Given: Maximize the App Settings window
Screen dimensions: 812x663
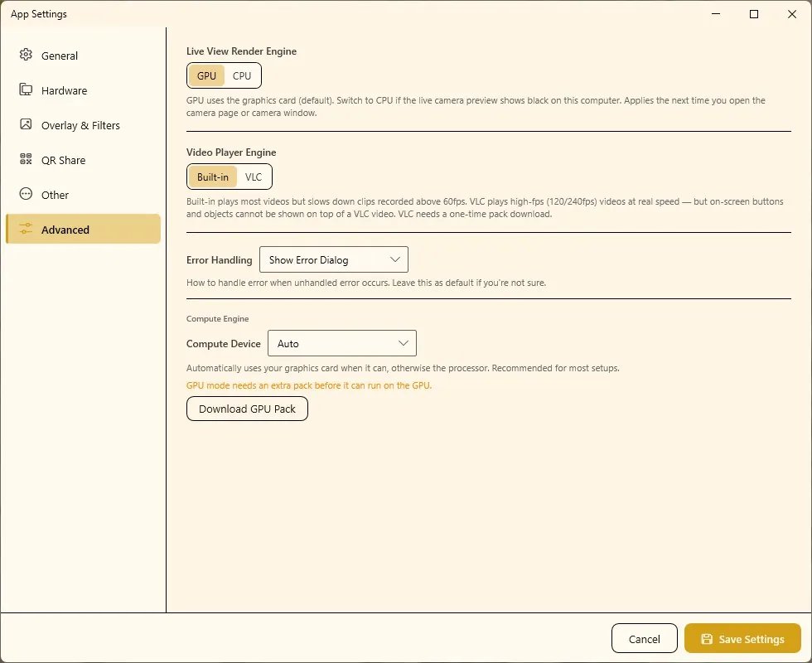Looking at the screenshot, I should [x=754, y=14].
